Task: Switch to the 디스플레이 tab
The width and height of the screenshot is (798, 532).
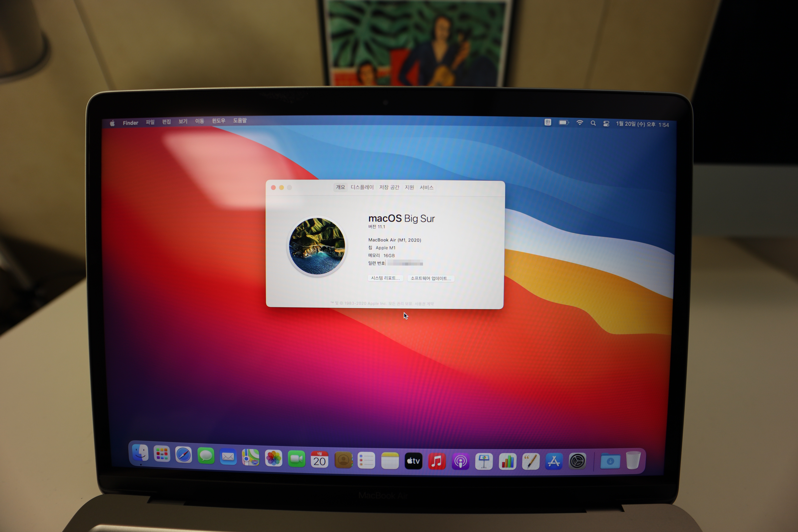Action: 362,187
